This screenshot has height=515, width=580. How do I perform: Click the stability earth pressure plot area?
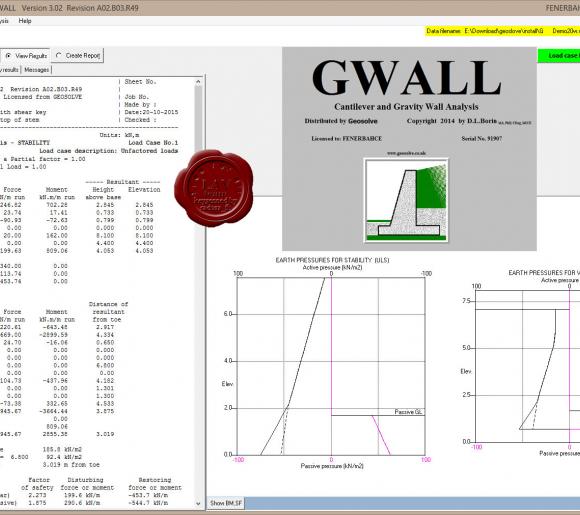tap(331, 366)
